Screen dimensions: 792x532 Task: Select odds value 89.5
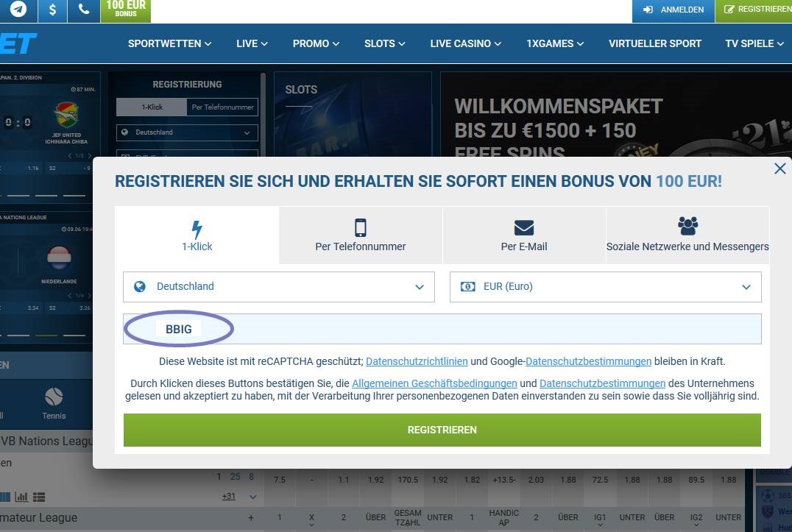[696, 480]
